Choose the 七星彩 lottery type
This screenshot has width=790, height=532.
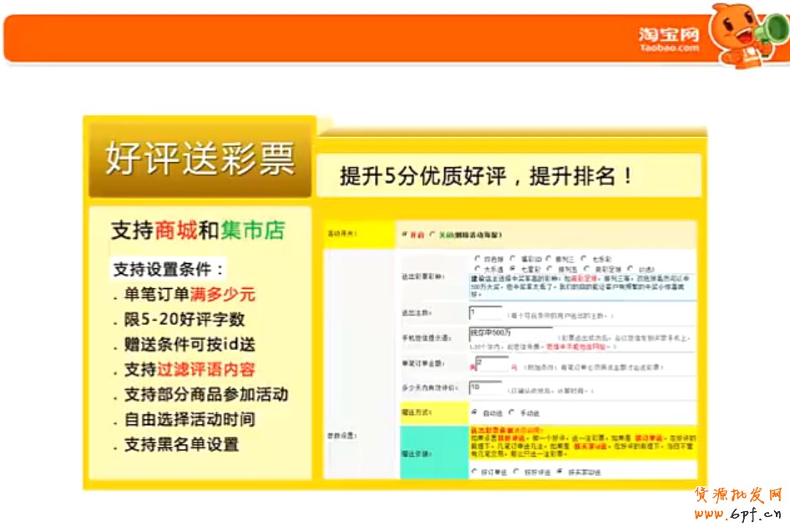click(513, 269)
